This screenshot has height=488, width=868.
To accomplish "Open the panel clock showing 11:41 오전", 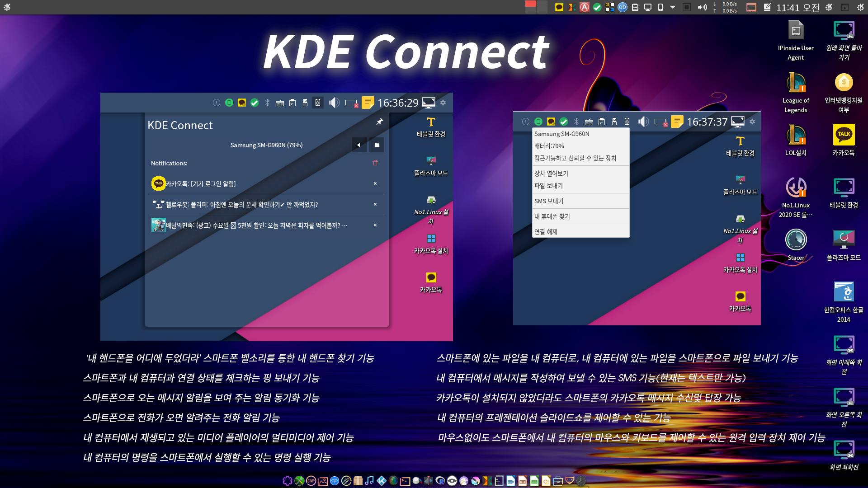I will point(798,7).
